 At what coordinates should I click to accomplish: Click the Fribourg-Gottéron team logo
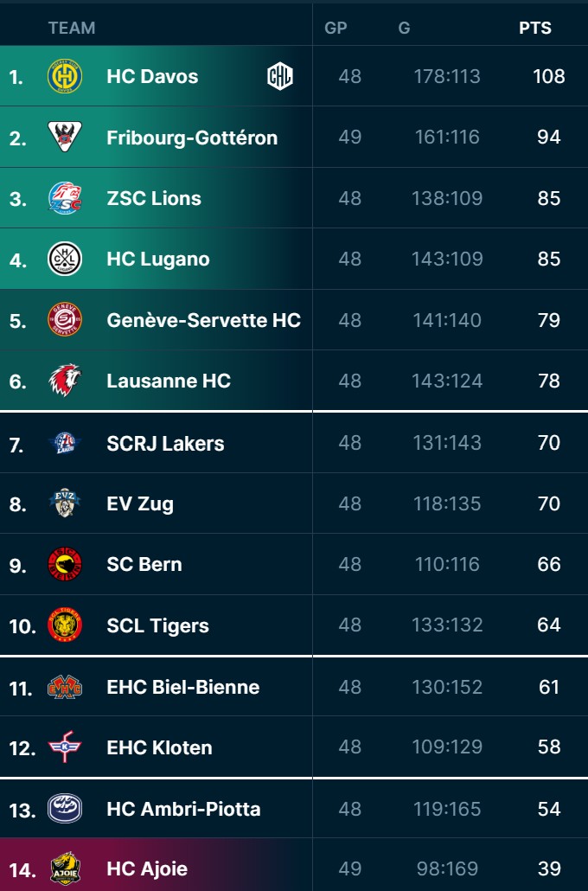[x=65, y=138]
